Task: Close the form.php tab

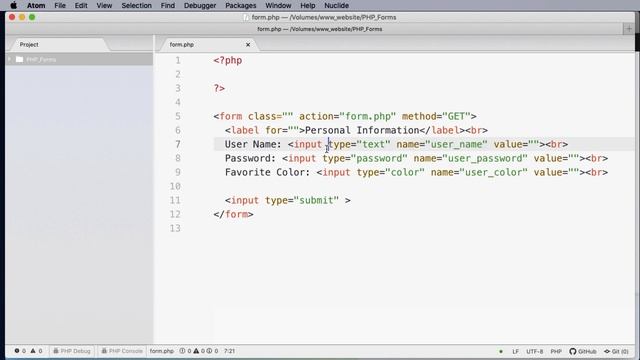Action: (248, 44)
